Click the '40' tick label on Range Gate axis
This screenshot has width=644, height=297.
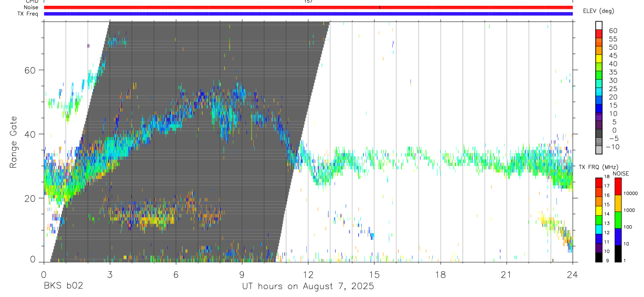tap(29, 134)
